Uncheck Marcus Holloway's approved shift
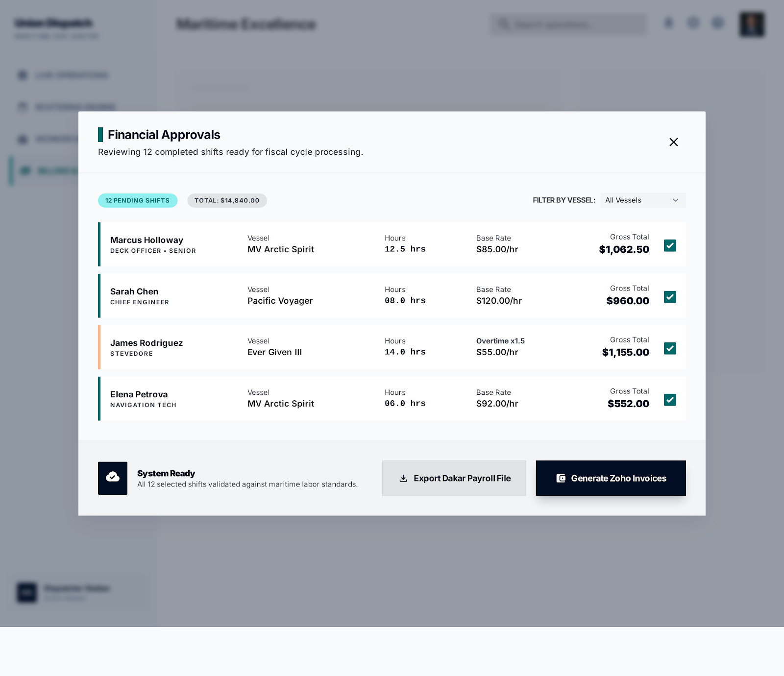The height and width of the screenshot is (676, 784). point(670,245)
